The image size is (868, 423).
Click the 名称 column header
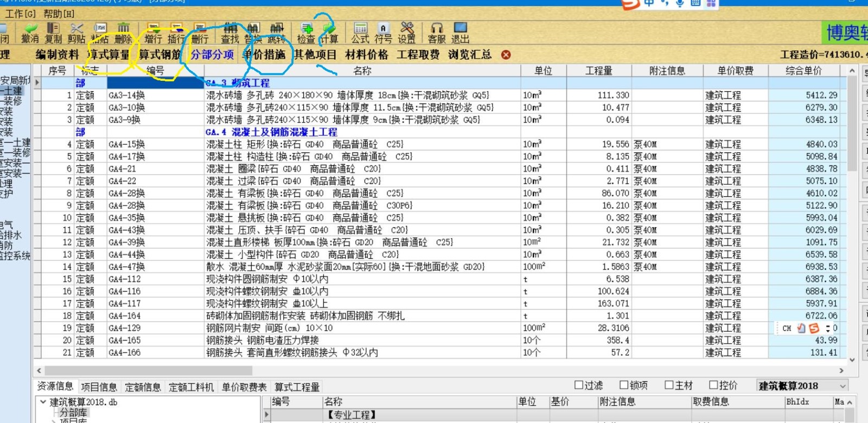click(x=362, y=70)
